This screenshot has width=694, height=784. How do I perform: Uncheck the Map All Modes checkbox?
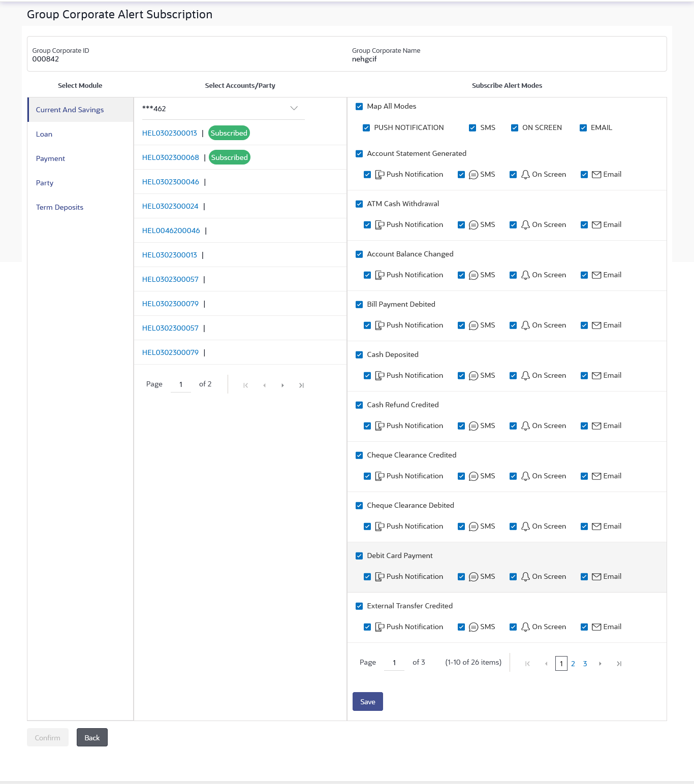(359, 107)
